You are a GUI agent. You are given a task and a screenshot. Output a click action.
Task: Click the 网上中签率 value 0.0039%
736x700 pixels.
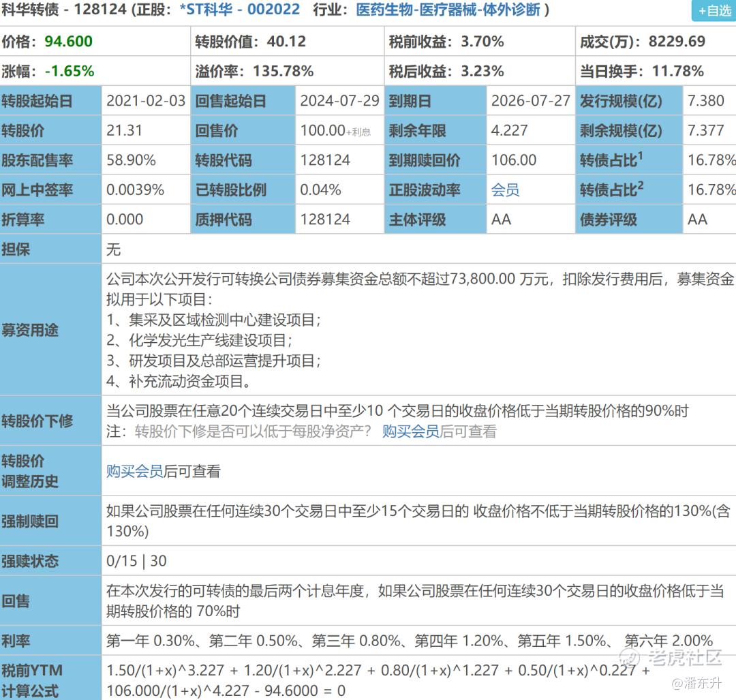pyautogui.click(x=135, y=189)
